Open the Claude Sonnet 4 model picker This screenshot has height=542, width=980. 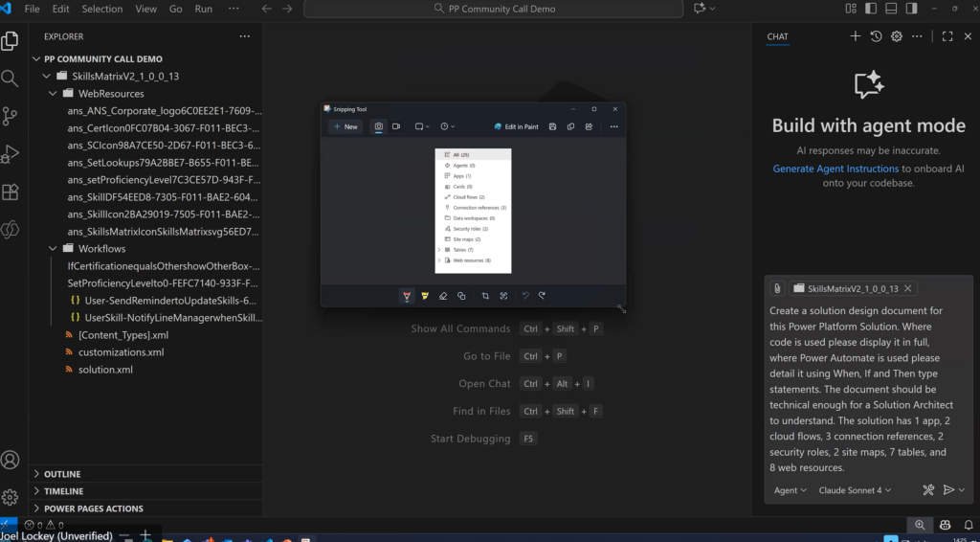pyautogui.click(x=855, y=490)
